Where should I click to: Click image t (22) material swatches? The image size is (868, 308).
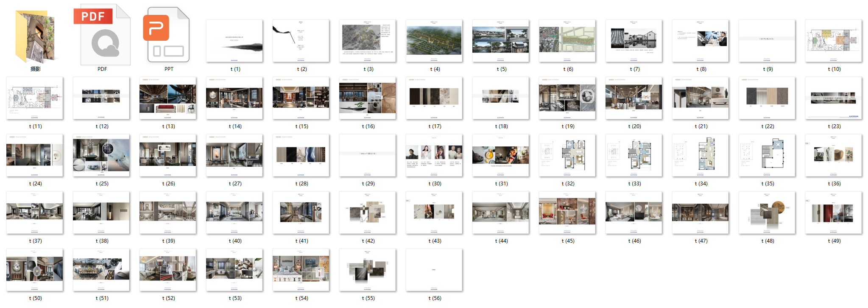[767, 98]
